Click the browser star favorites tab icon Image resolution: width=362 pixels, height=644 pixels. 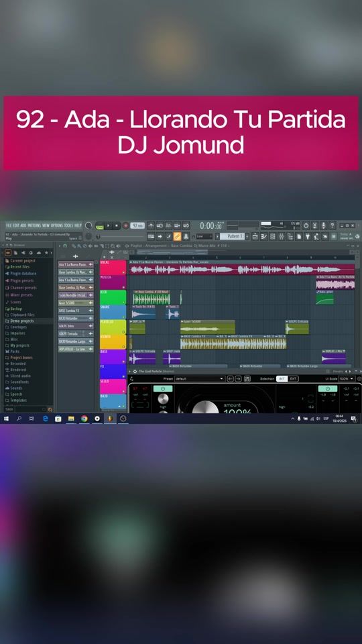pos(46,252)
